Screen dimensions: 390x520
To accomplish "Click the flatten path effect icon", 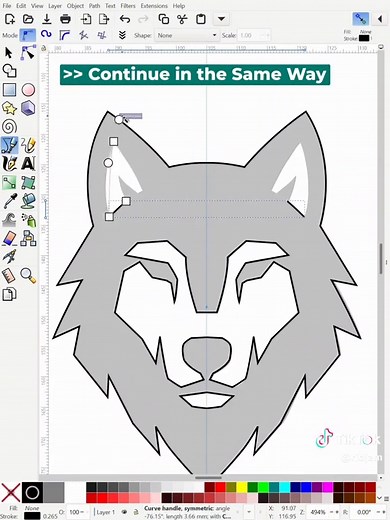I will click(122, 35).
